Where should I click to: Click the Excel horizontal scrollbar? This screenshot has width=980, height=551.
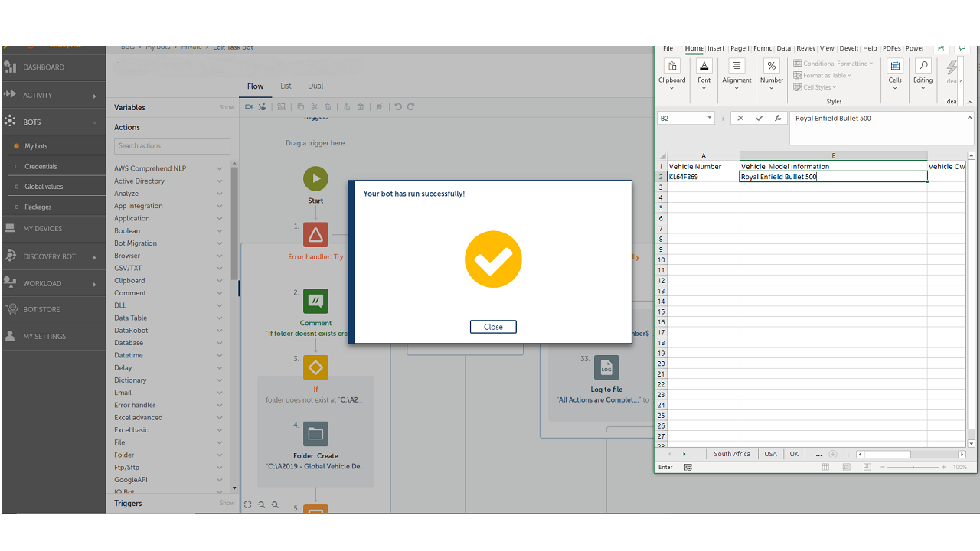tap(911, 454)
